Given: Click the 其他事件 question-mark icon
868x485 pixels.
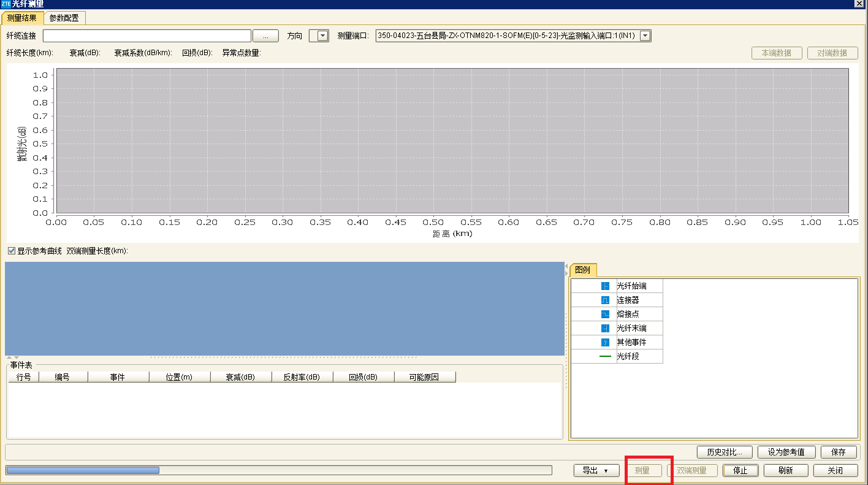Looking at the screenshot, I should click(605, 342).
